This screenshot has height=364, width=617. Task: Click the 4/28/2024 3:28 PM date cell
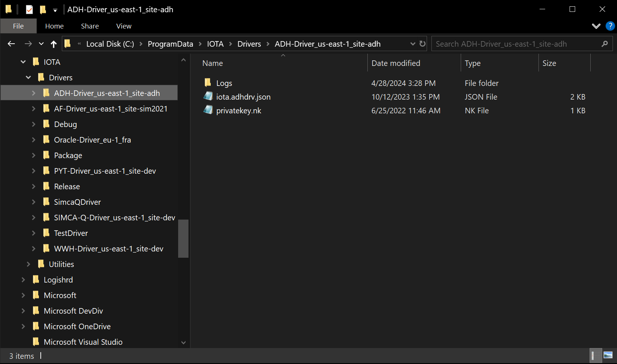click(x=403, y=83)
